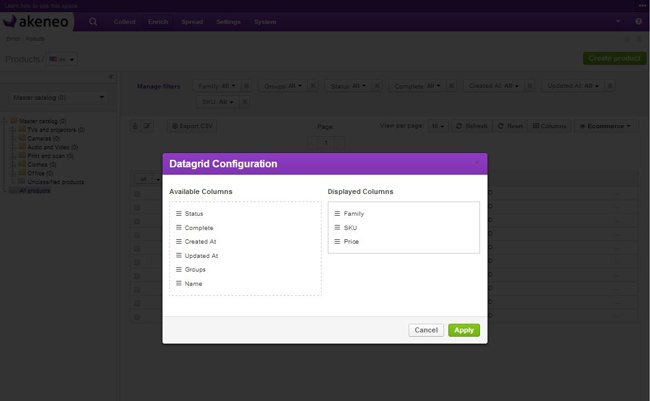Click the drag handle icon beside Price
Screen dimensions: 650x401
(338, 242)
